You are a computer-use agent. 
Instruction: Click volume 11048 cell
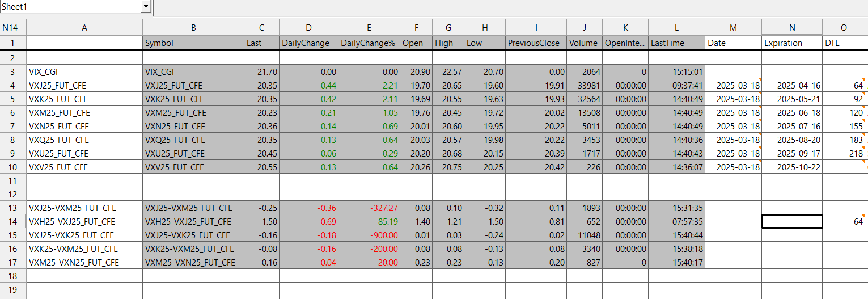[x=585, y=235]
